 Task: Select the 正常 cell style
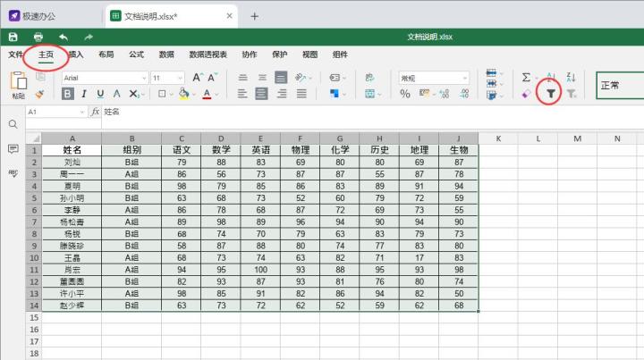[x=618, y=86]
